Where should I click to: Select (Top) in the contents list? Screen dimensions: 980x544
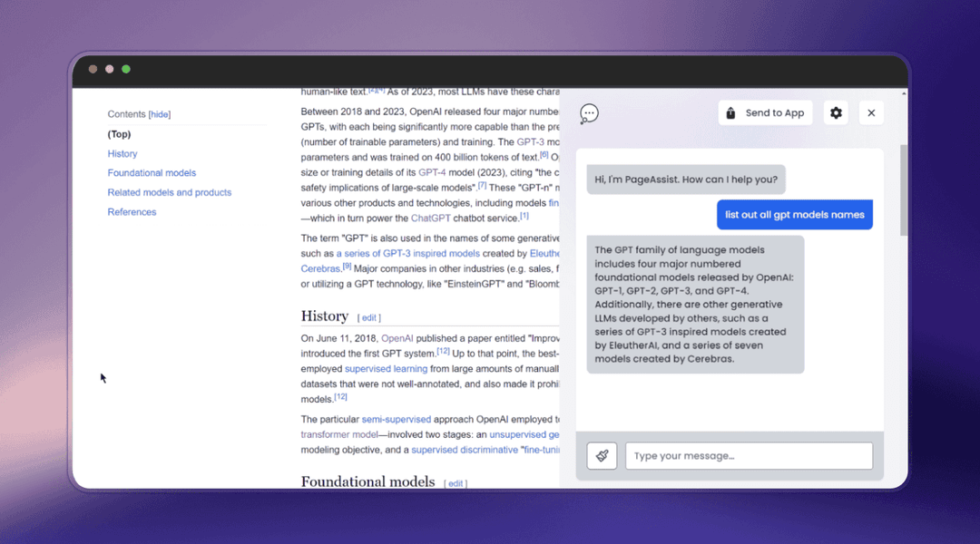tap(119, 134)
